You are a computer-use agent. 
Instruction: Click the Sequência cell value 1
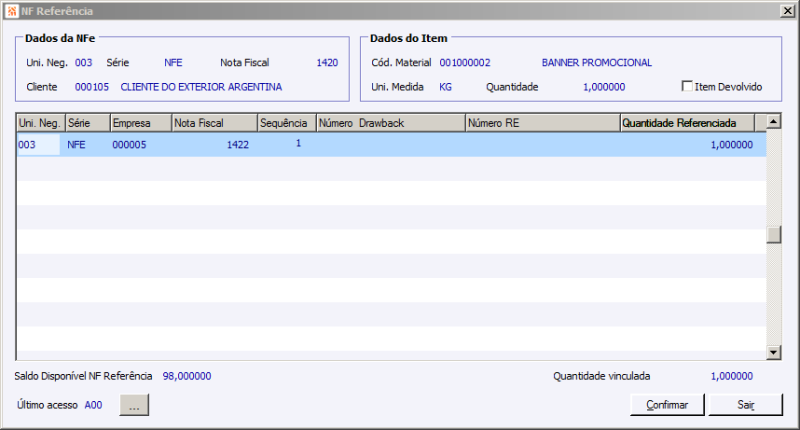click(x=298, y=143)
